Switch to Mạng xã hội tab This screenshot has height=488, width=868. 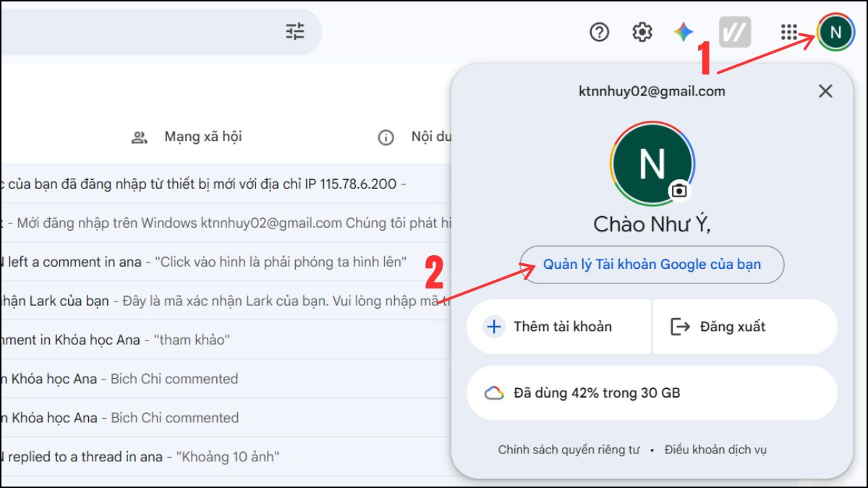tap(187, 137)
